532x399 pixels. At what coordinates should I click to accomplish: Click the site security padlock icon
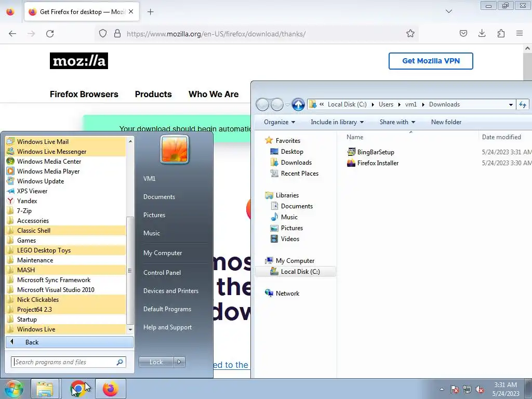[117, 34]
